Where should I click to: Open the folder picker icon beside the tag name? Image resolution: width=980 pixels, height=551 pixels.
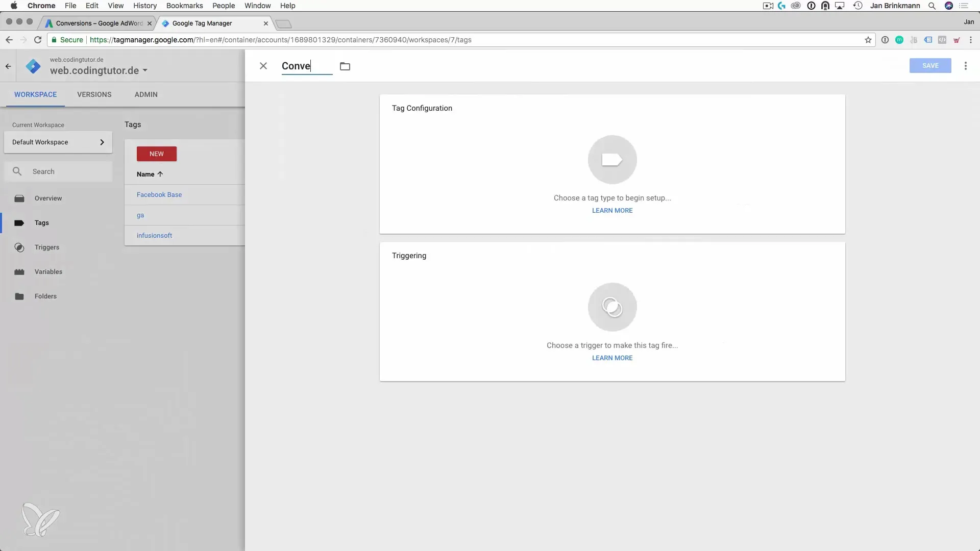pyautogui.click(x=345, y=66)
